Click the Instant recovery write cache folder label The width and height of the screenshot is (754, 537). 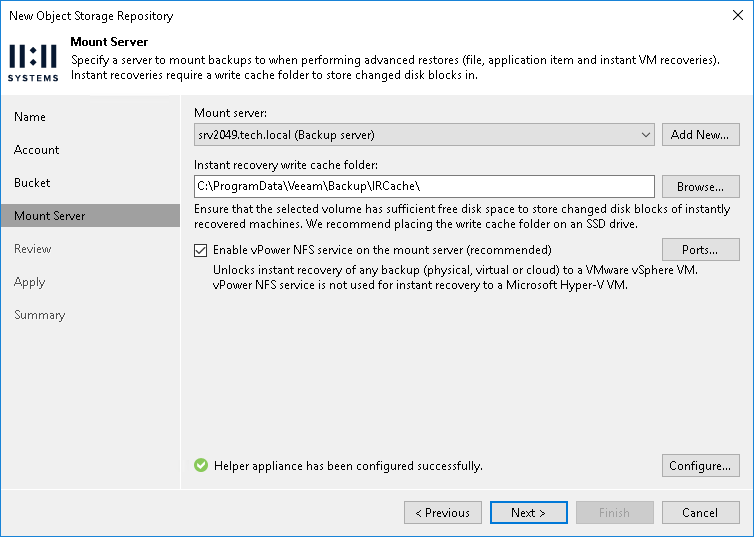click(x=286, y=165)
